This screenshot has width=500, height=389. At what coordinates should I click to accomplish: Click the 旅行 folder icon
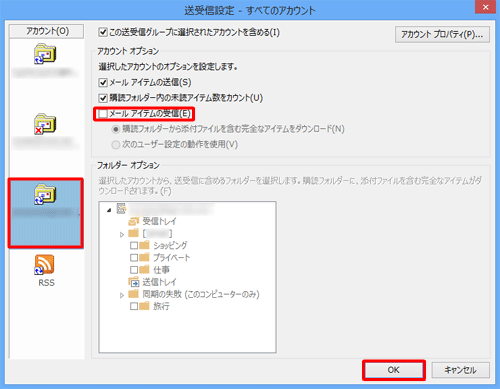point(144,306)
